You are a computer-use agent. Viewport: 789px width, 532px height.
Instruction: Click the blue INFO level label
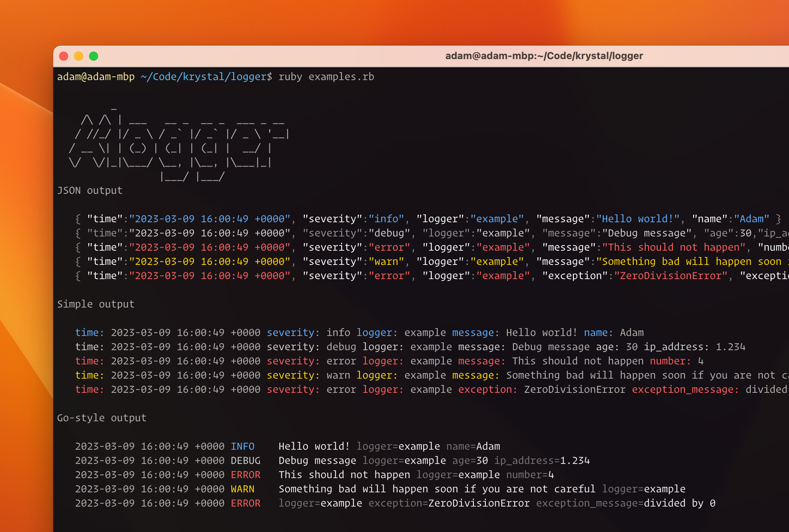243,446
